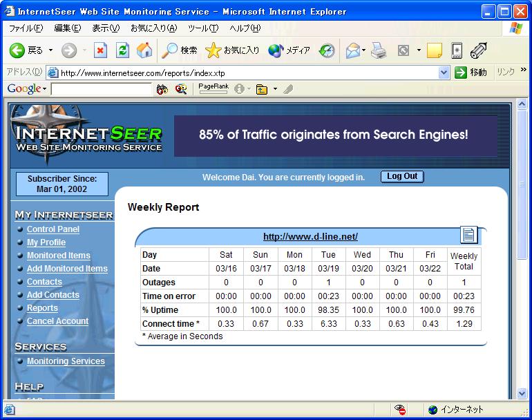Screen dimensions: 532x420
Task: Click the Google toolbar search input field
Action: click(101, 89)
